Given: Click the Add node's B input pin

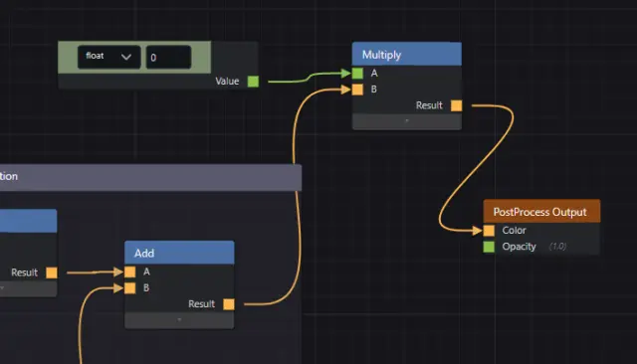Looking at the screenshot, I should (x=130, y=288).
